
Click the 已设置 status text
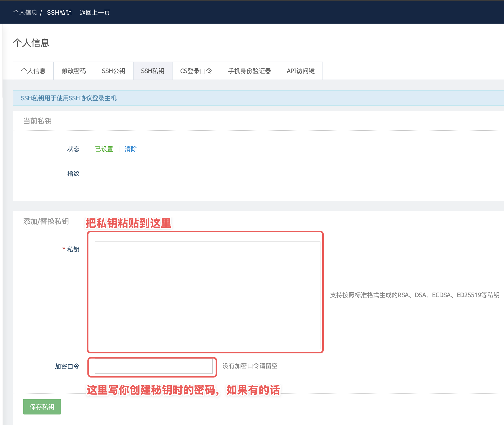click(104, 149)
